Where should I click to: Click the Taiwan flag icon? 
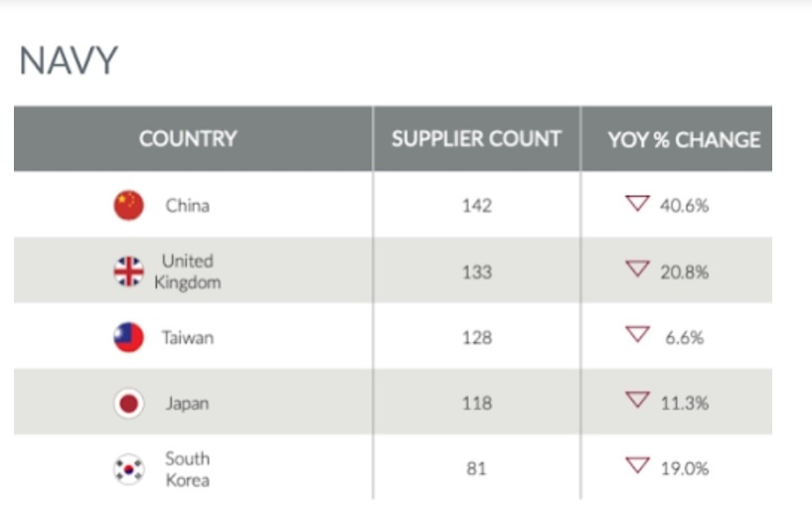click(128, 337)
